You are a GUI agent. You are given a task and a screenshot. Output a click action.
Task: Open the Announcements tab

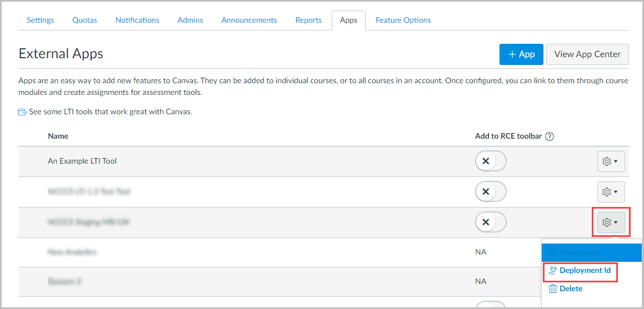coord(249,20)
